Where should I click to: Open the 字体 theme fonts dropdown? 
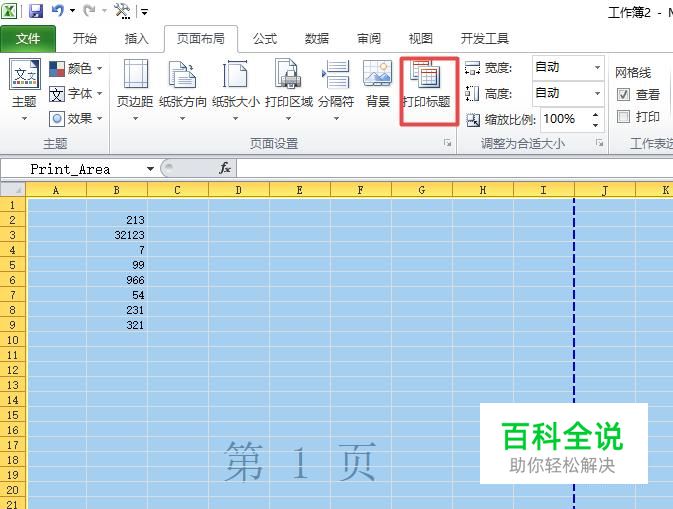pyautogui.click(x=76, y=93)
